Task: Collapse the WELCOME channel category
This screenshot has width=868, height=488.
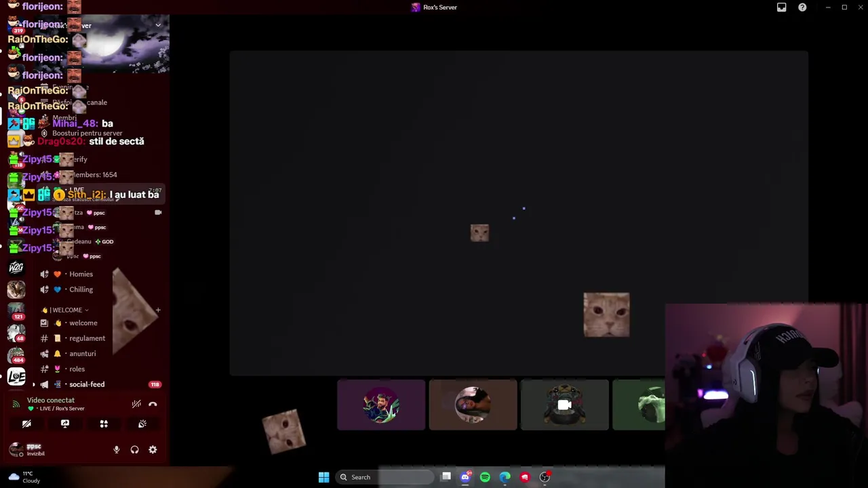Action: click(x=66, y=310)
